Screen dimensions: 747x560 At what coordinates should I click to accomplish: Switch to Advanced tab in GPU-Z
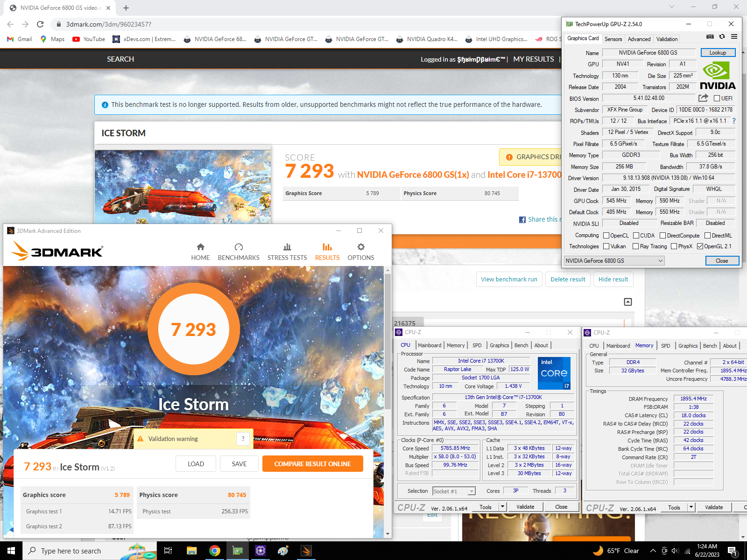click(639, 39)
